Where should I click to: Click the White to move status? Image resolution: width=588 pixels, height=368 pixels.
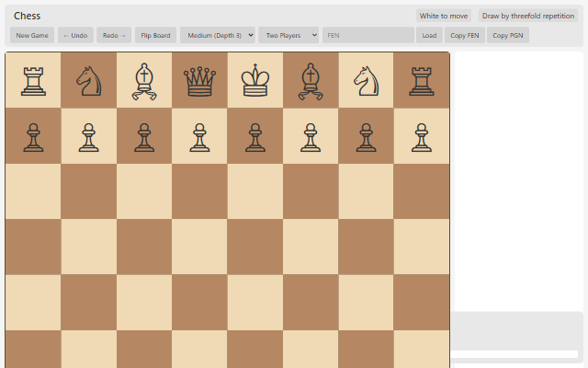coord(444,16)
